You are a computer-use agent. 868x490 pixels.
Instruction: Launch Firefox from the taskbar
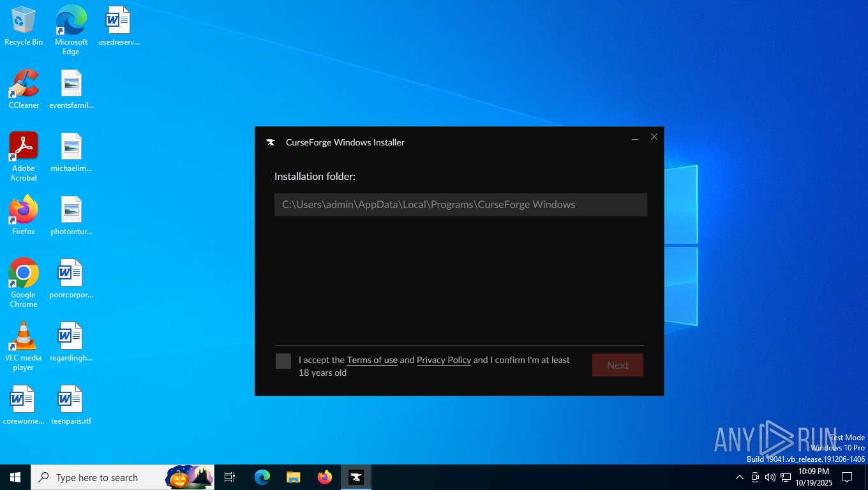pos(325,477)
